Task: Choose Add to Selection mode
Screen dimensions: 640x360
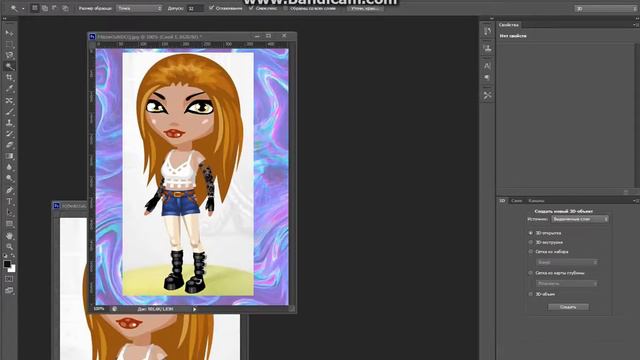Action: point(44,8)
